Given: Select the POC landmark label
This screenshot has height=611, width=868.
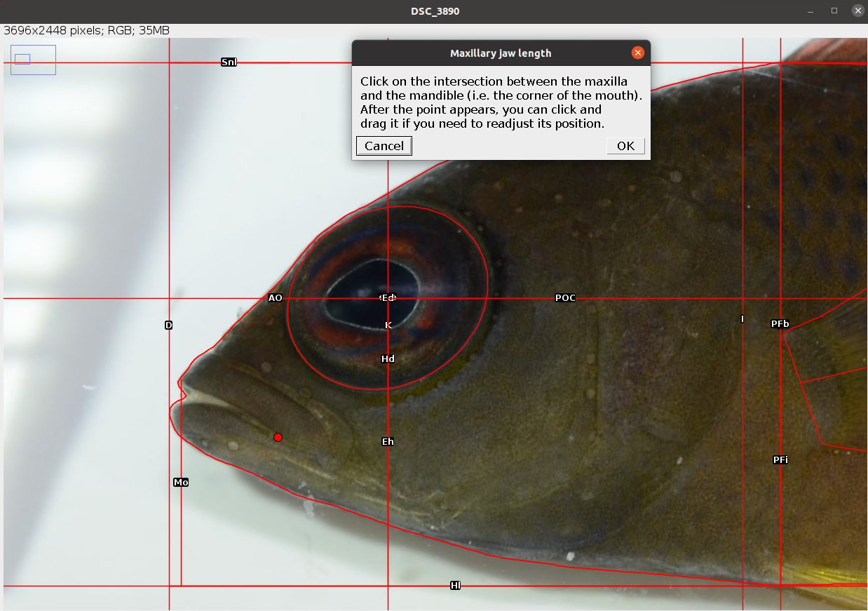Looking at the screenshot, I should 565,298.
